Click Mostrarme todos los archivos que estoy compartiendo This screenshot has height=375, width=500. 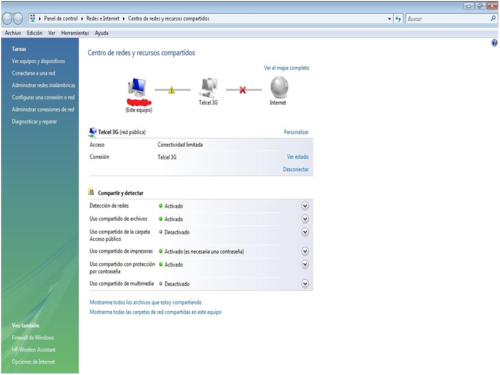coord(146,302)
